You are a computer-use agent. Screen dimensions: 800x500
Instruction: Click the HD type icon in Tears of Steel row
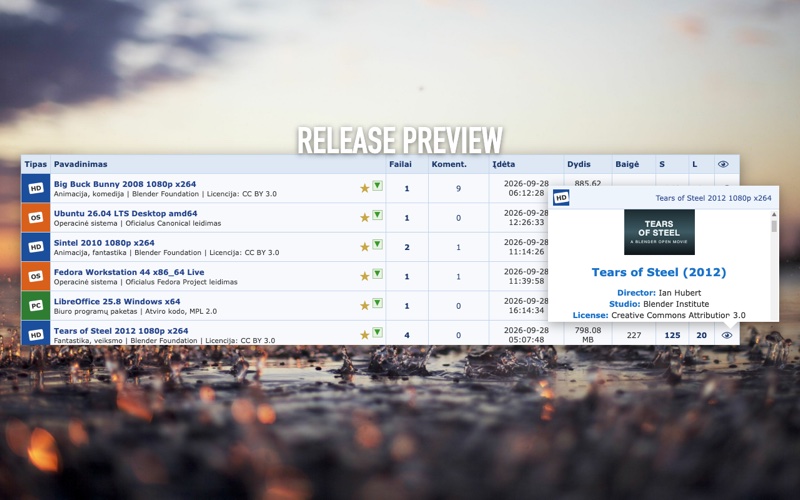pos(36,335)
